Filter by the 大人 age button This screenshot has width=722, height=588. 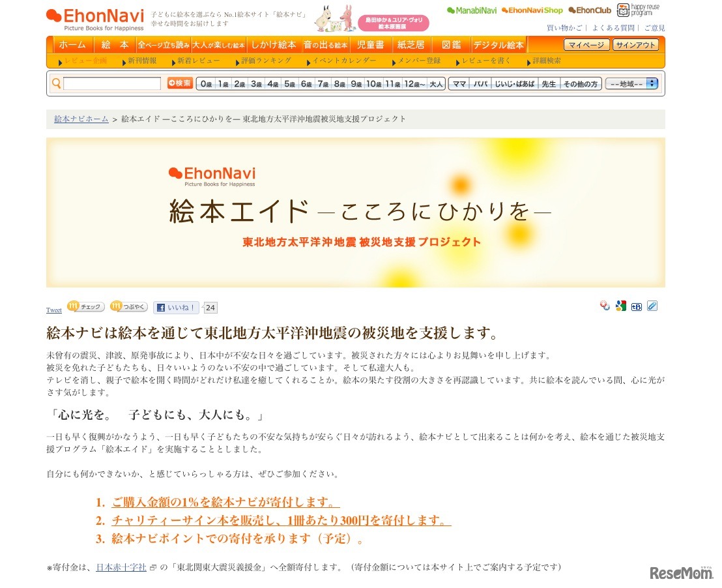(436, 84)
